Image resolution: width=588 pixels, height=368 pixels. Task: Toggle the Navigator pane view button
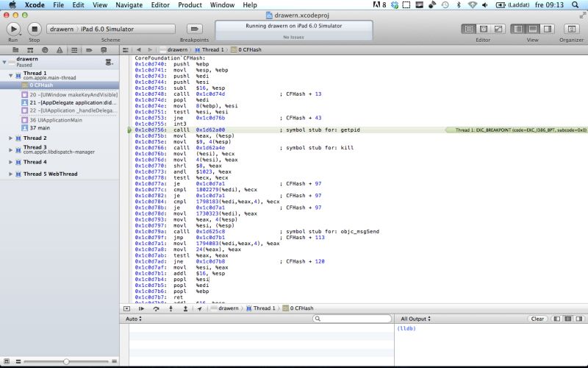[x=518, y=29]
